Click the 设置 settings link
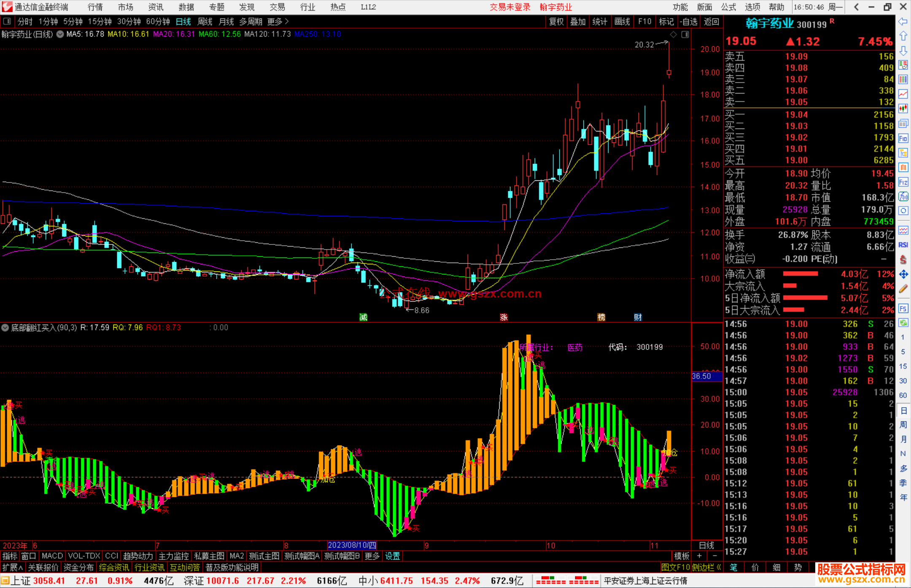The height and width of the screenshot is (588, 911). (392, 556)
